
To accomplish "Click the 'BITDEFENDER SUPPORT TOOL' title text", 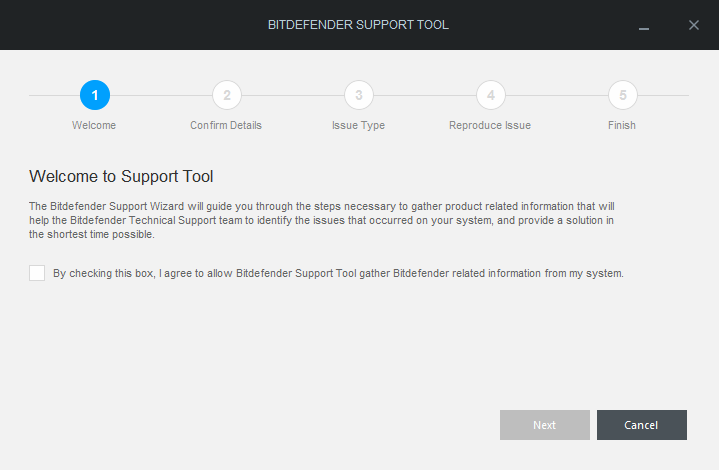I will tap(358, 25).
